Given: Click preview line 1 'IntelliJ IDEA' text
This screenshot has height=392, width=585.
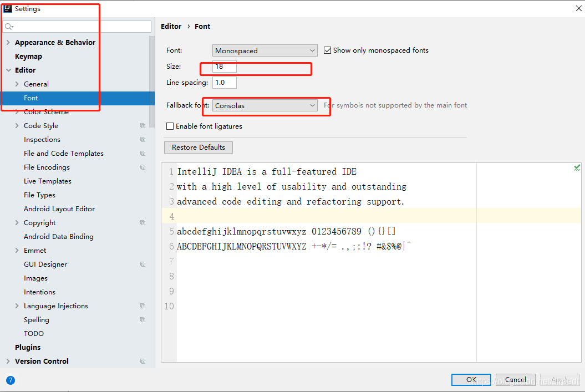Looking at the screenshot, I should coord(209,171).
